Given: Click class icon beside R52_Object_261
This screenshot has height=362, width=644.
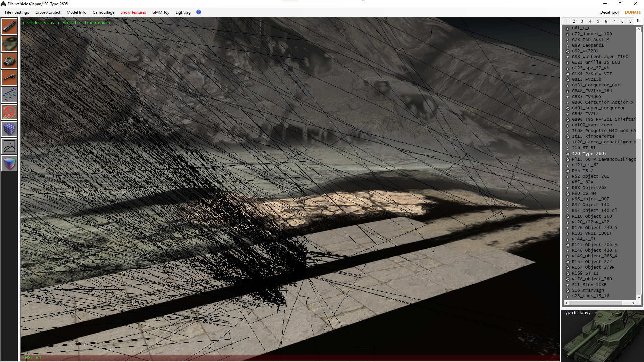Looking at the screenshot, I should tap(568, 177).
